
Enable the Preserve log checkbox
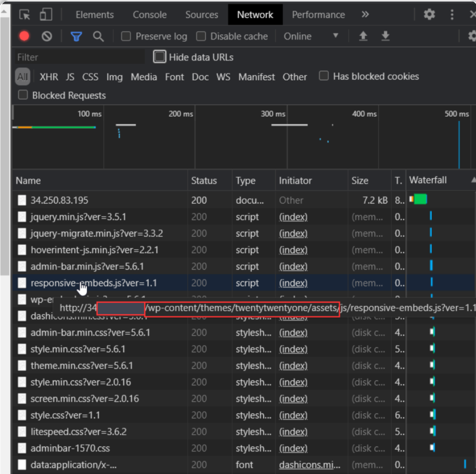126,36
